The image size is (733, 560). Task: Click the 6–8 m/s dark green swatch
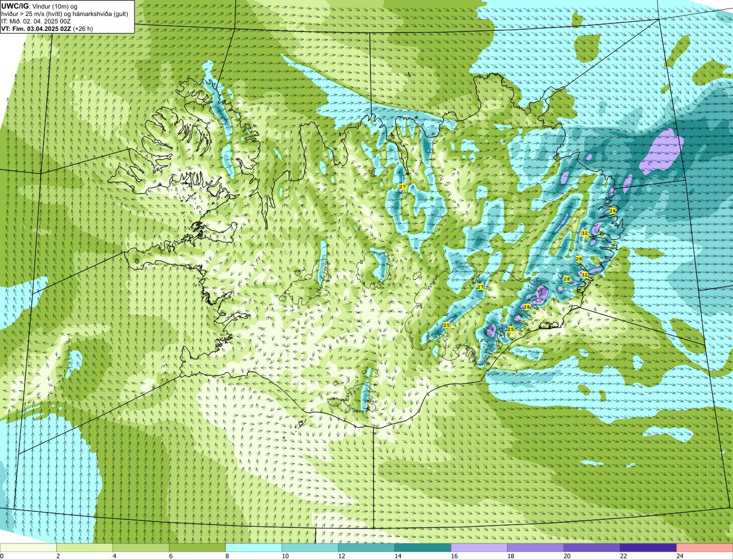(198, 547)
